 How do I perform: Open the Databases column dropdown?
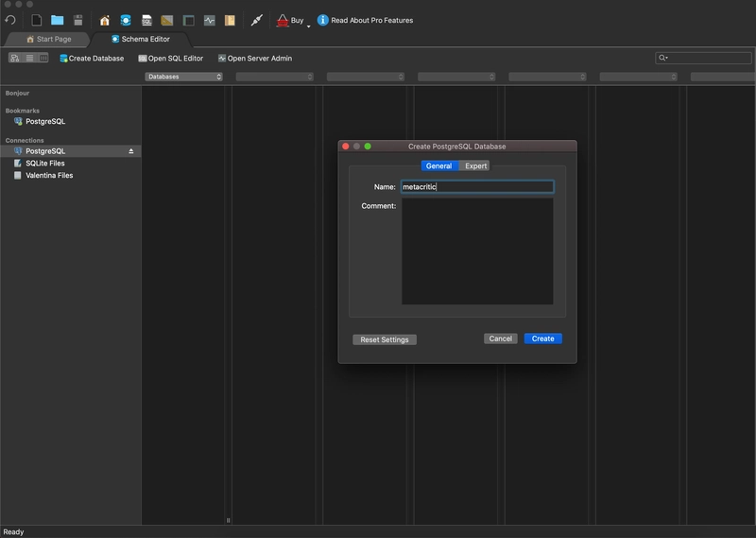pyautogui.click(x=183, y=77)
